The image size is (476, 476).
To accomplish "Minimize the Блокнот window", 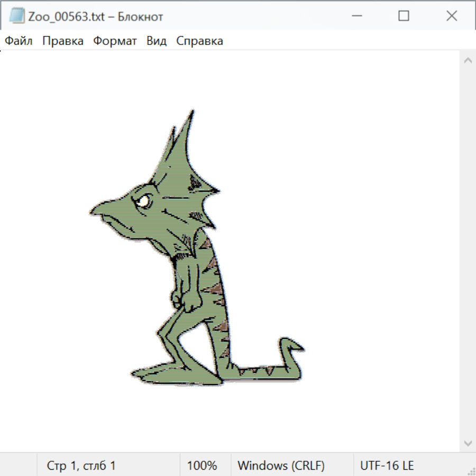I will (356, 16).
